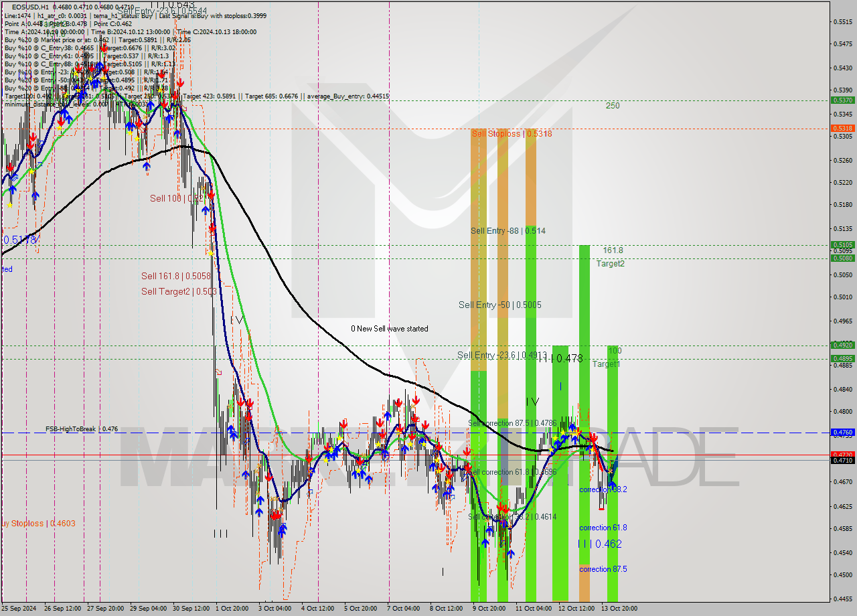Click the green 0.4920 price tag
This screenshot has width=857, height=616.
tap(842, 345)
